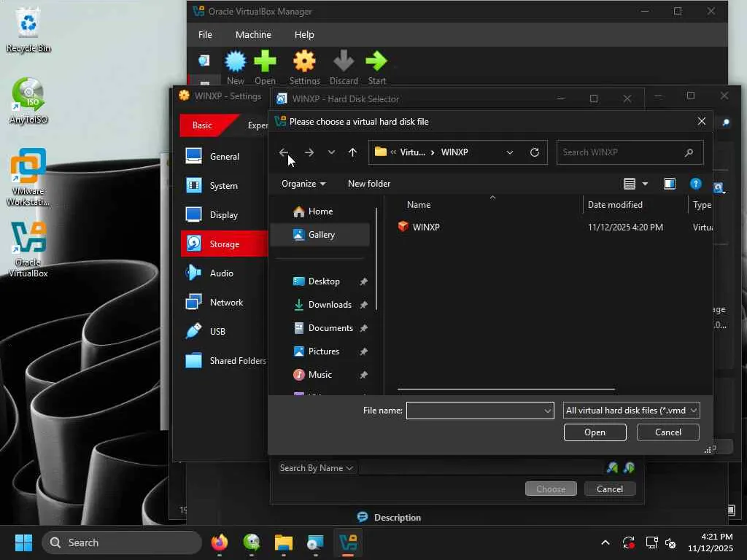The height and width of the screenshot is (560, 747).
Task: Expand the address path dropdown
Action: (x=510, y=152)
